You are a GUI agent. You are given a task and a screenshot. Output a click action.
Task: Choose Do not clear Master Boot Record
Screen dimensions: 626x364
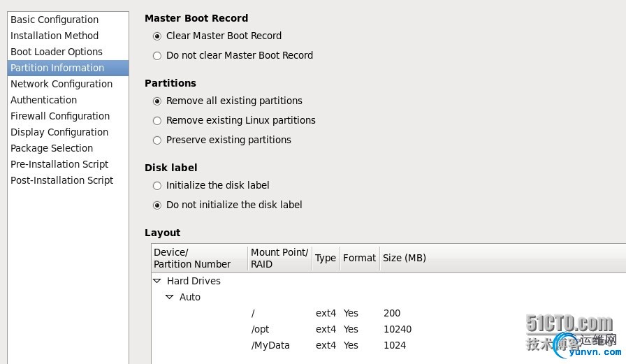(157, 56)
